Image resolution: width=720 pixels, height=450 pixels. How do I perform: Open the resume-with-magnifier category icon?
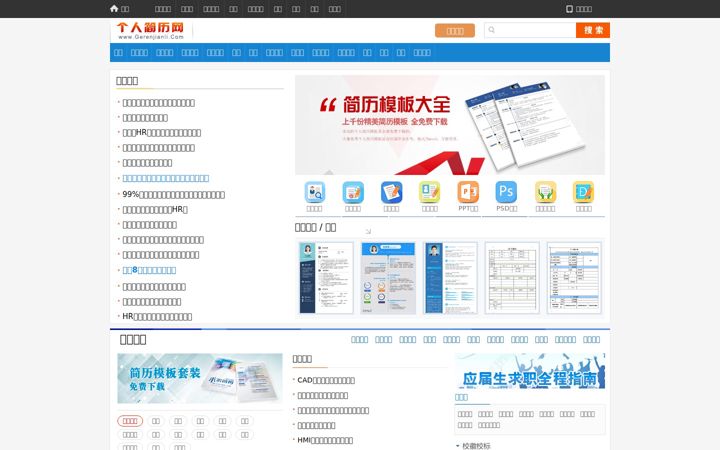(x=315, y=192)
